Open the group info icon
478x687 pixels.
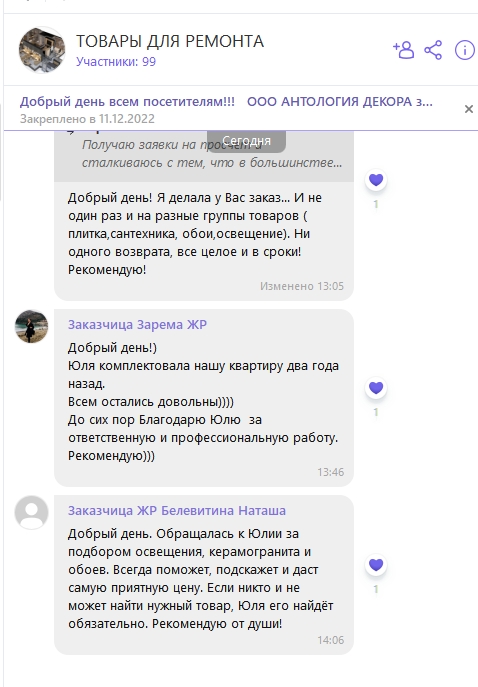click(464, 50)
